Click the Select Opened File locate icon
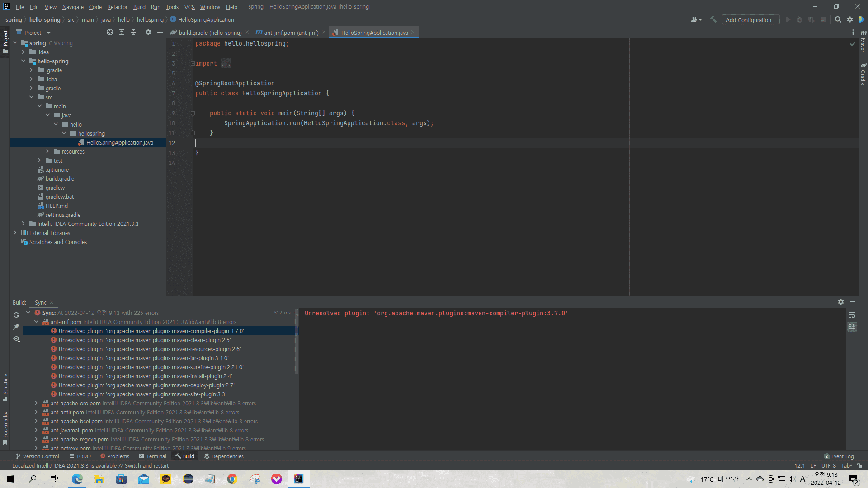The width and height of the screenshot is (868, 488). (x=109, y=32)
